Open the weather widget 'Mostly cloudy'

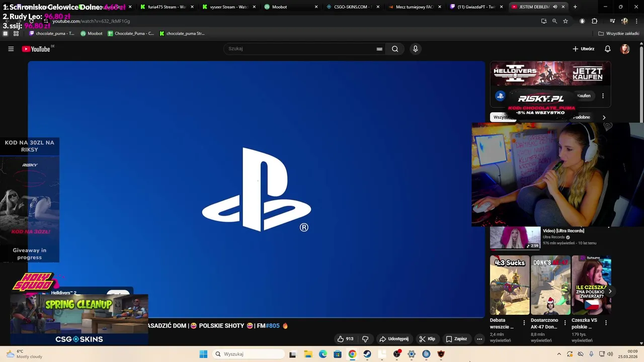click(x=24, y=354)
